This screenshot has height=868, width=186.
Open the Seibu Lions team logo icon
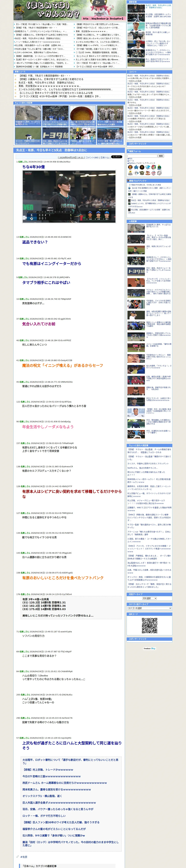154,173
